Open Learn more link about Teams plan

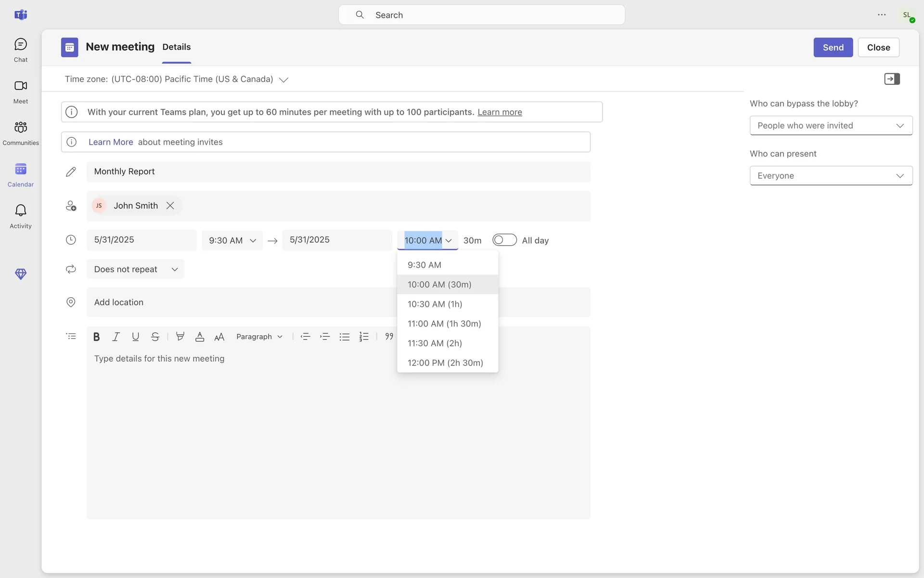click(x=500, y=112)
